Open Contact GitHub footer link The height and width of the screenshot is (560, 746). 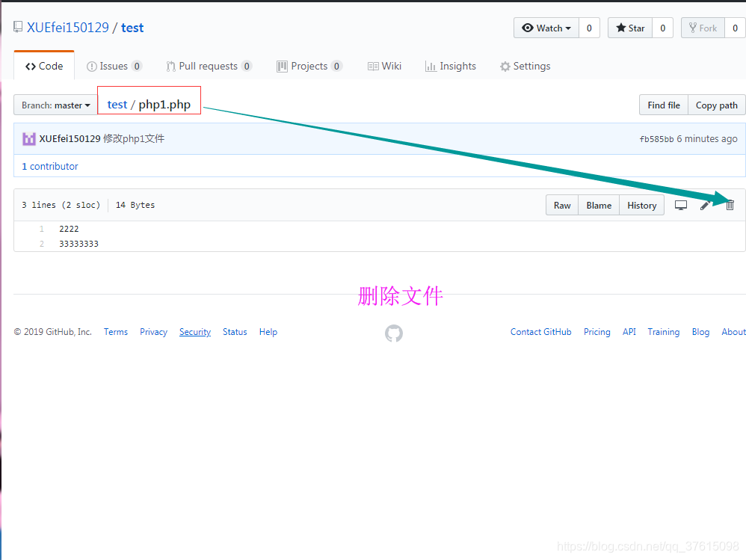click(540, 332)
